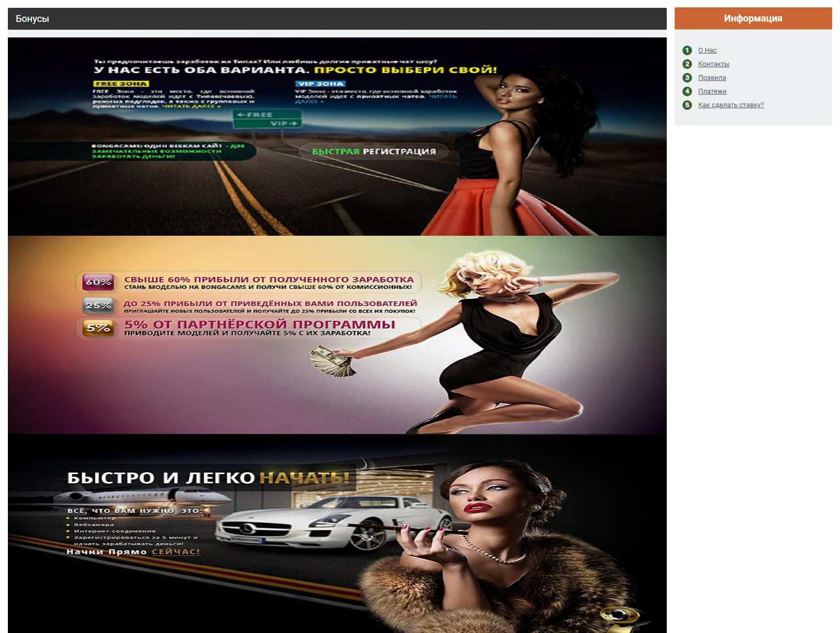Open the Правила link

point(712,77)
